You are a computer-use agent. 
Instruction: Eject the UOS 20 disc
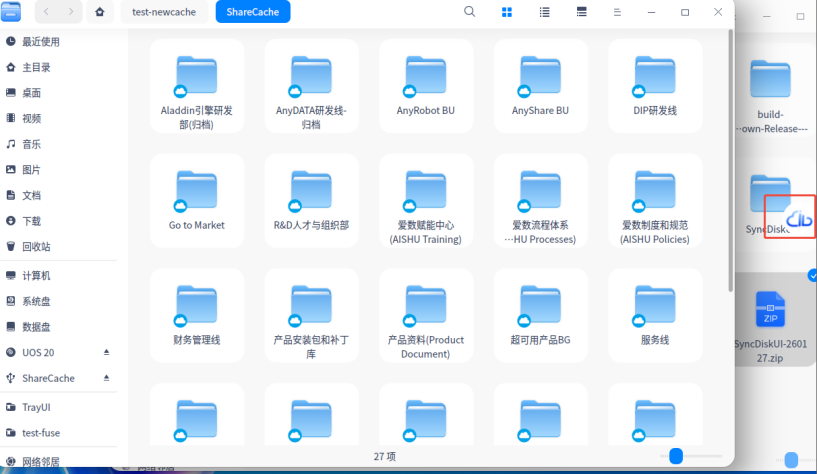pos(106,353)
